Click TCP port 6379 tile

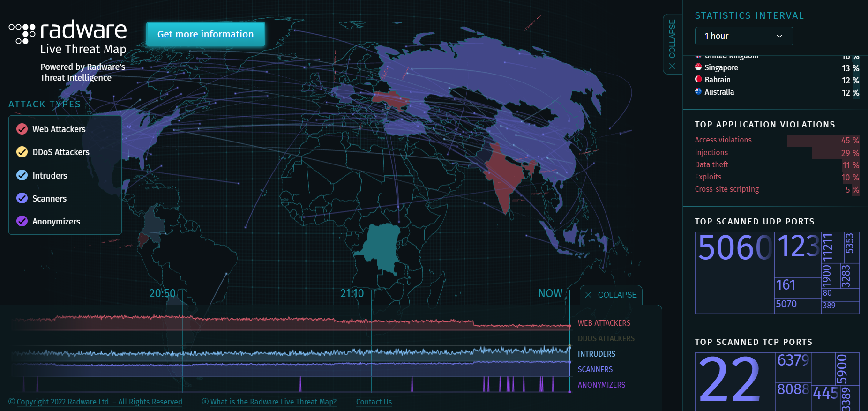[x=793, y=367]
